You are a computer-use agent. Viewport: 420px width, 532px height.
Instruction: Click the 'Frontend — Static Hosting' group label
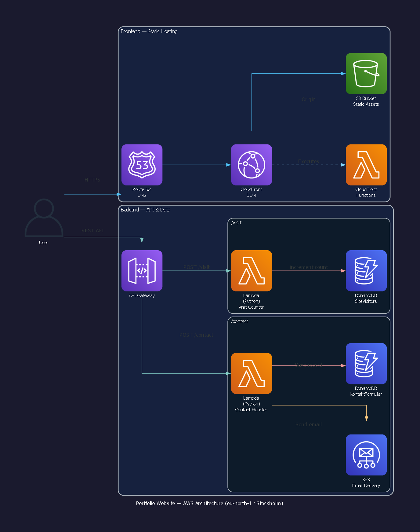tap(149, 31)
